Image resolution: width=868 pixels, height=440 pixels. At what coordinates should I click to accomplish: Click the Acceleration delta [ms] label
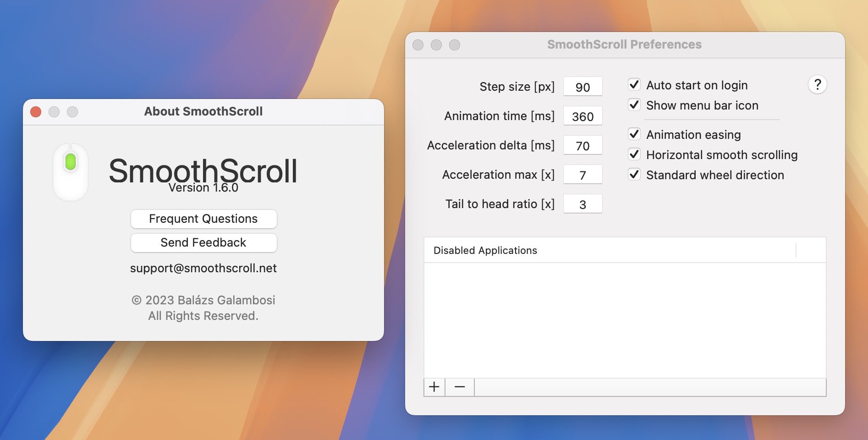[x=491, y=145]
